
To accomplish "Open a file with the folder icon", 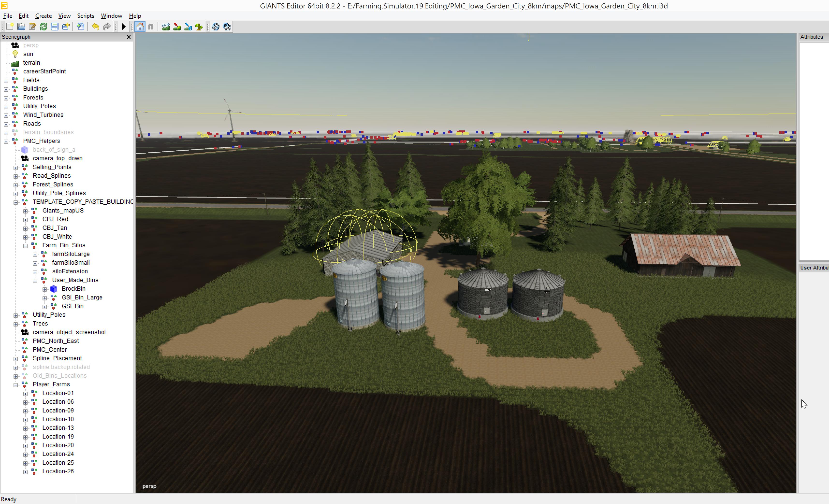I will 21,27.
